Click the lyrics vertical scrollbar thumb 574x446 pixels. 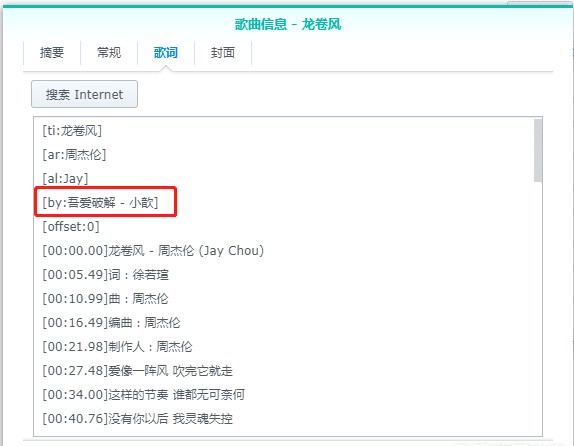tap(537, 150)
